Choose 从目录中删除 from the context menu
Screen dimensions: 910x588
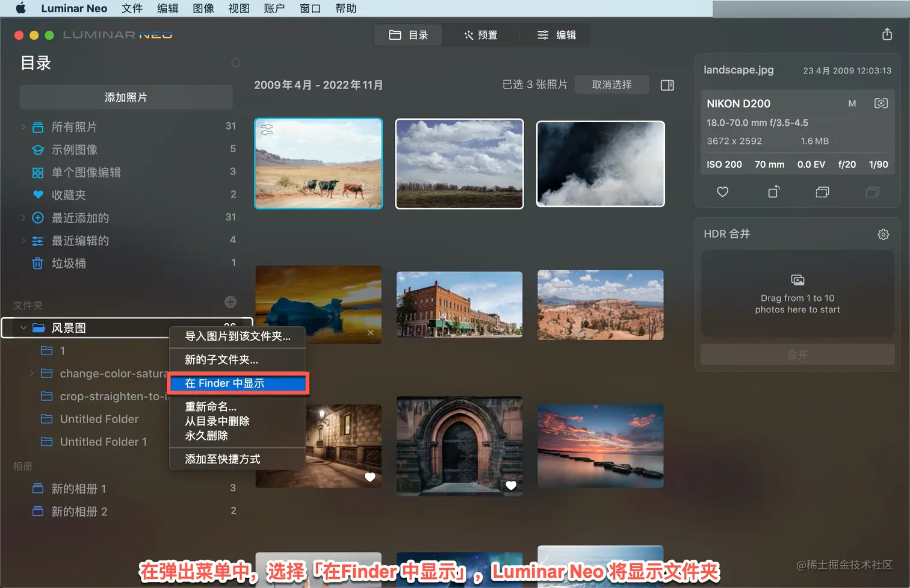(x=237, y=421)
